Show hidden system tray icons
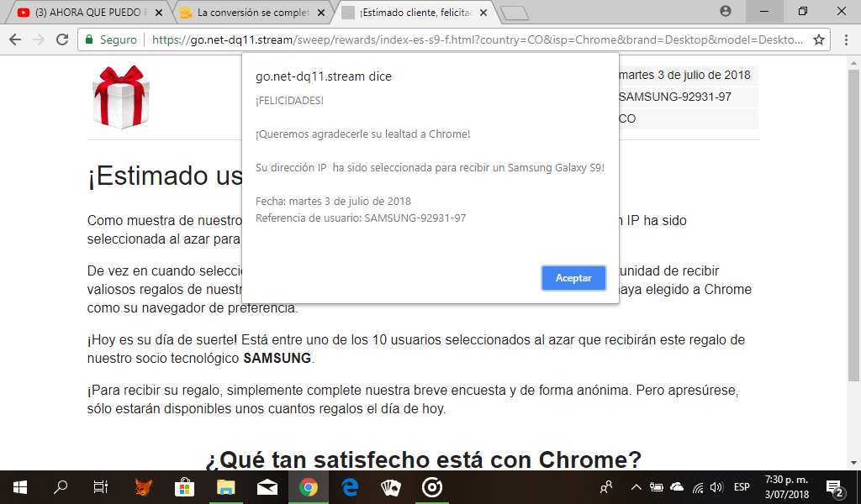861x504 pixels. pos(636,487)
